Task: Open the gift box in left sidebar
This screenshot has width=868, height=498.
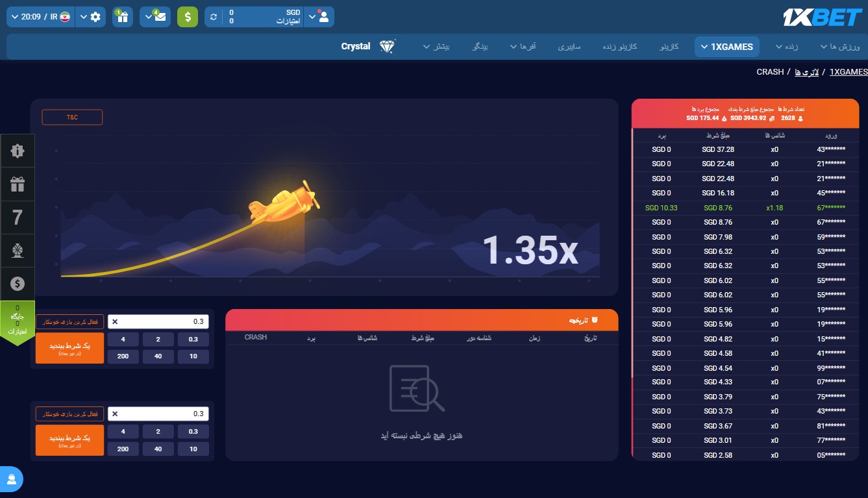Action: coord(18,184)
